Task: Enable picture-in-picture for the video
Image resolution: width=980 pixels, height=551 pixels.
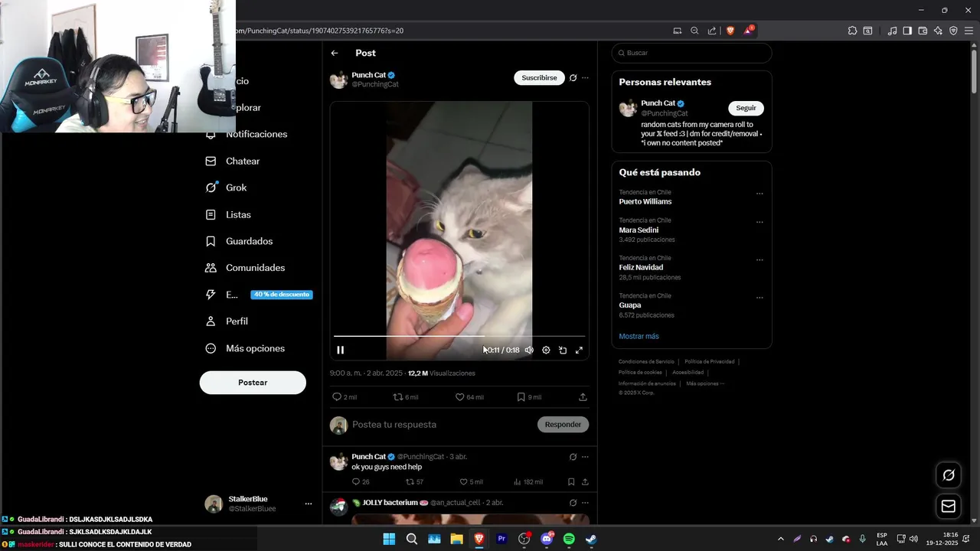Action: [x=563, y=350]
